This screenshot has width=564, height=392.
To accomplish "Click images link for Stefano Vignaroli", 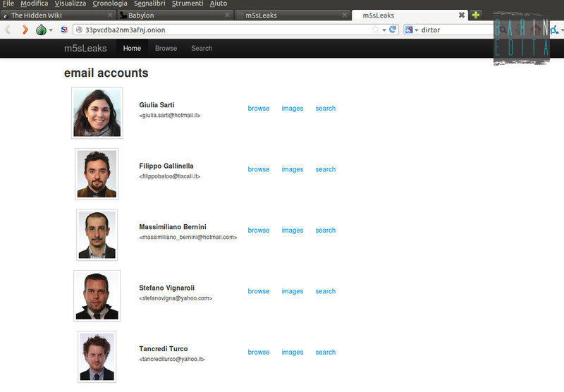I will [x=292, y=291].
